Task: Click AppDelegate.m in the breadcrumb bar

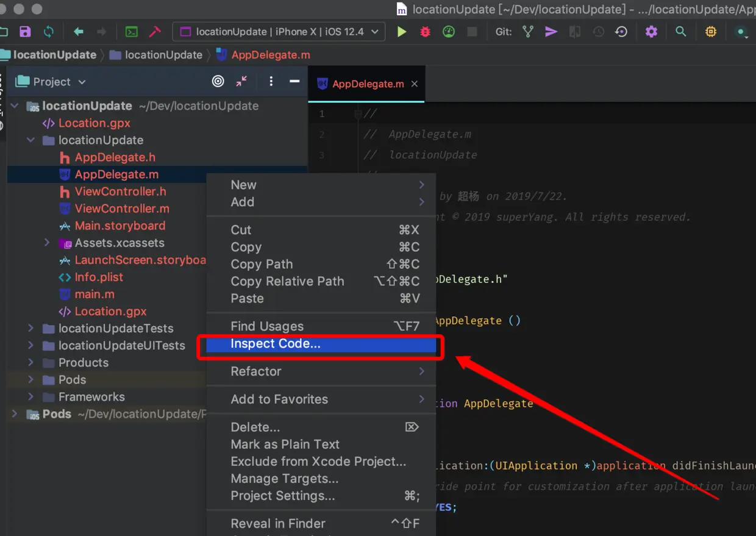Action: coord(263,55)
